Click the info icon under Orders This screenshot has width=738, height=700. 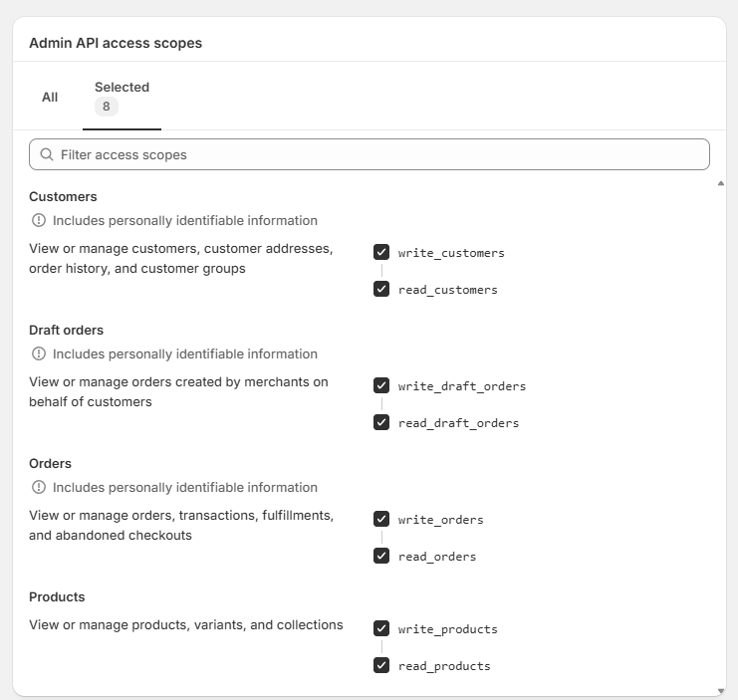coord(39,487)
